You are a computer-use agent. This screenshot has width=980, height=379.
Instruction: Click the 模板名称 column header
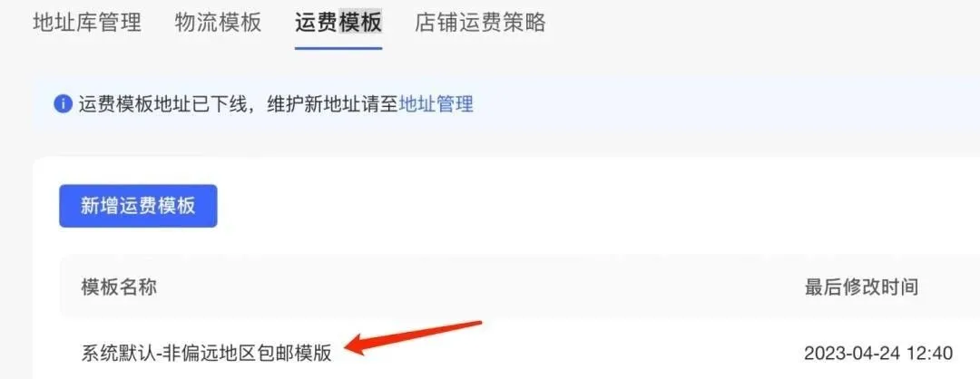(x=119, y=287)
